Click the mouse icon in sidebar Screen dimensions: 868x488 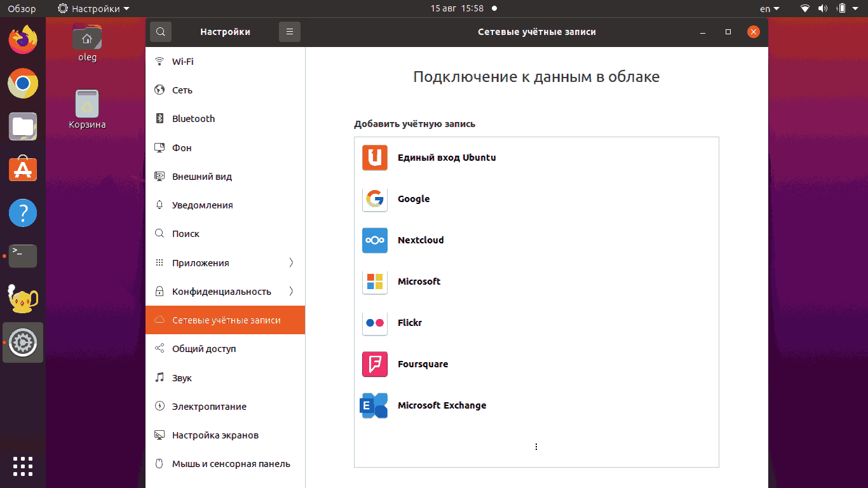[x=160, y=464]
